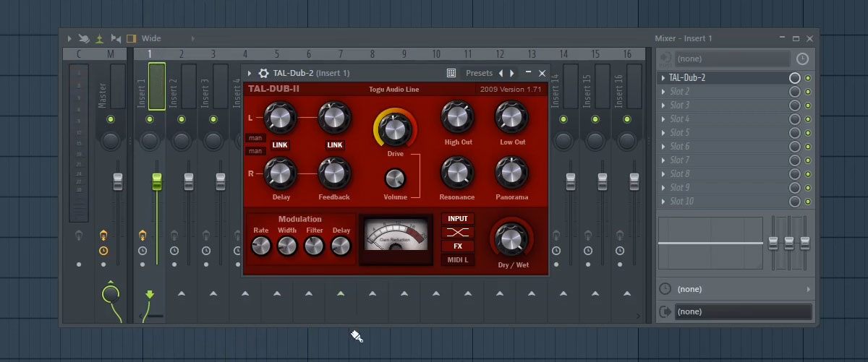Toggle the INPUT button in TAL-Dub
Screen dimensions: 868x362
[x=458, y=219]
